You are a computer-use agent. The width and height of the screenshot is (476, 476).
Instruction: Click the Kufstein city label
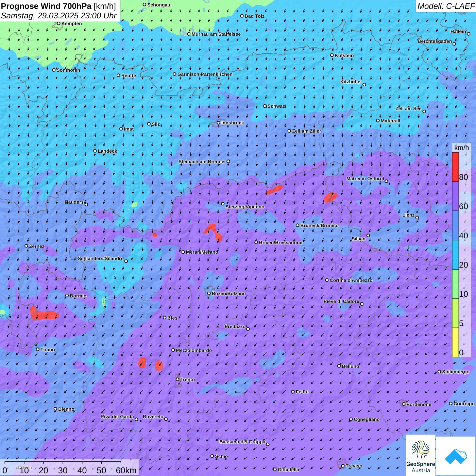[x=344, y=55]
